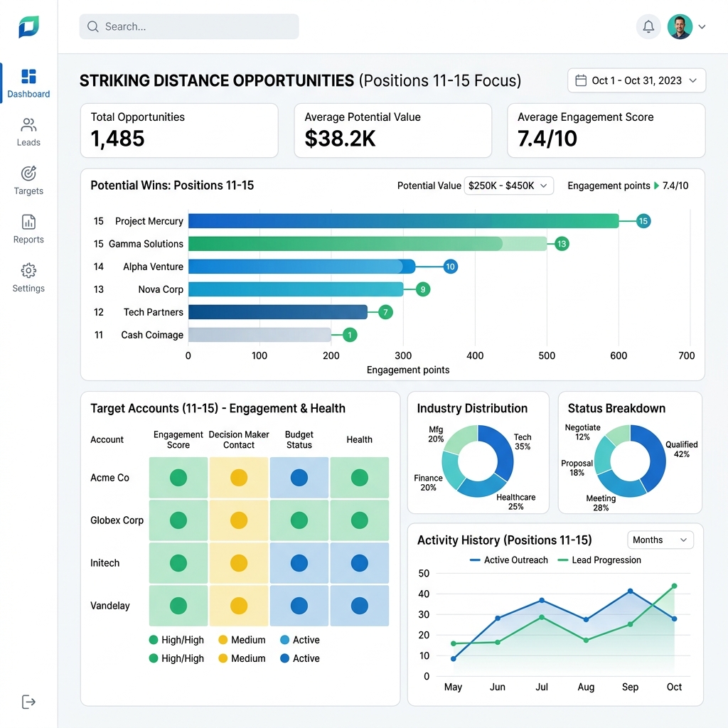This screenshot has height=728, width=728.
Task: Open the Months dropdown in Activity History
Action: [660, 540]
